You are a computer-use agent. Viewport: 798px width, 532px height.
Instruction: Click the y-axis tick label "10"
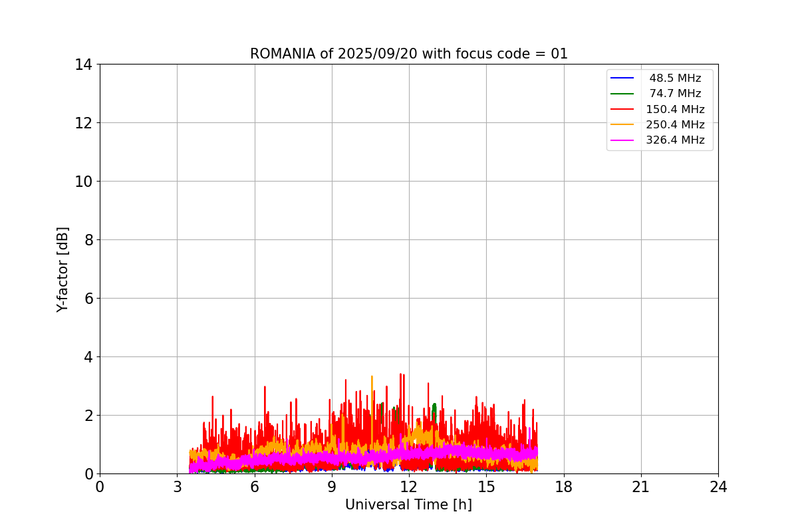(83, 182)
